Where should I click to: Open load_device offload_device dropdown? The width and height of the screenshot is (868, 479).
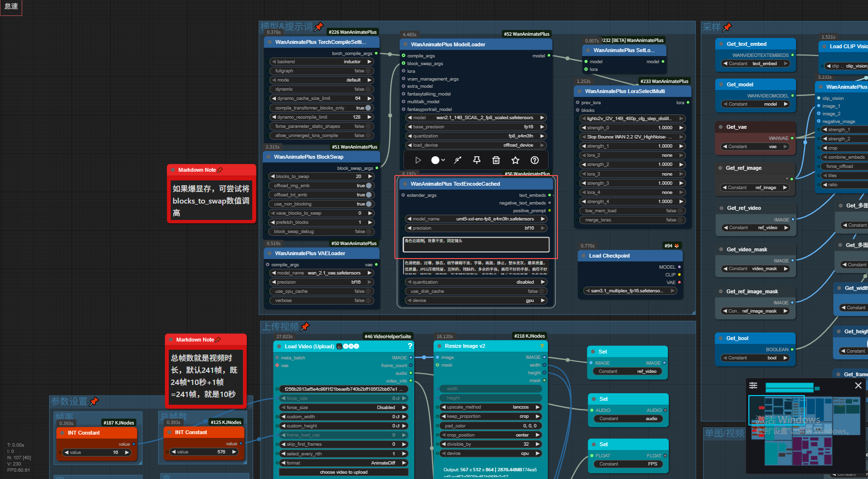click(476, 145)
